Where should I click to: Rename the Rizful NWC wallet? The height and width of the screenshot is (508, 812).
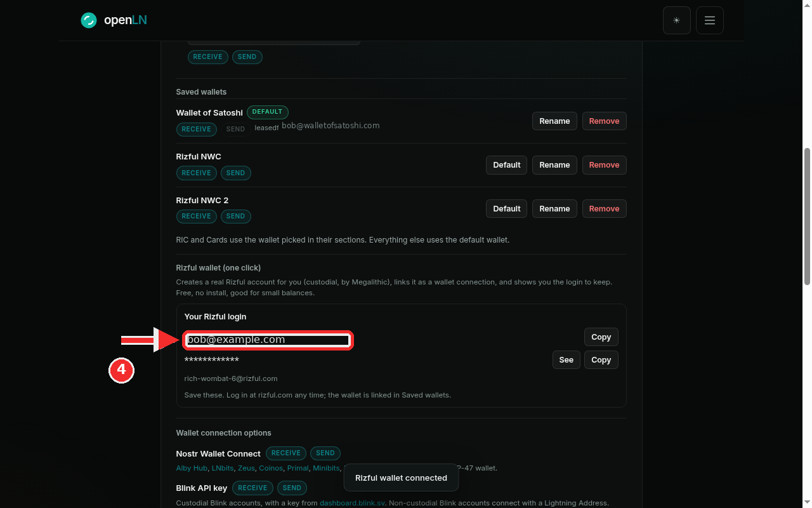pyautogui.click(x=554, y=165)
